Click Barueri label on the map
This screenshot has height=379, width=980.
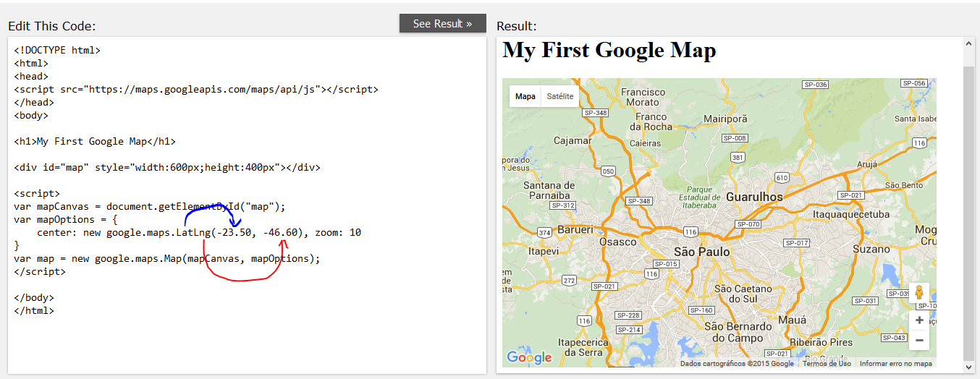[574, 229]
